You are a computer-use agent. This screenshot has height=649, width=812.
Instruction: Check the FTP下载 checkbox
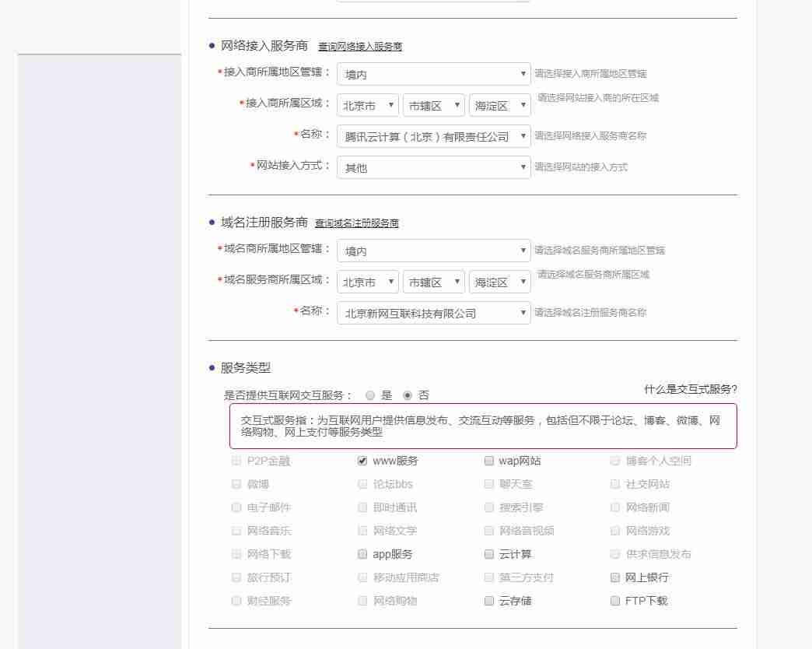615,600
